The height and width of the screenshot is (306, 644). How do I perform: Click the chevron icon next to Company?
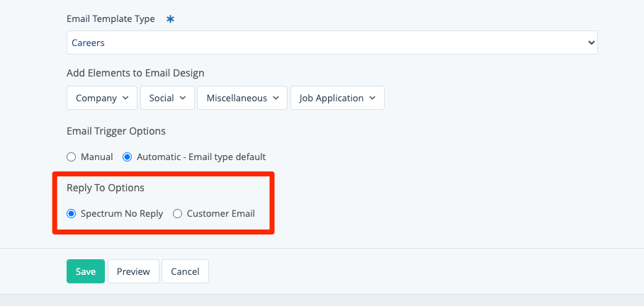125,98
